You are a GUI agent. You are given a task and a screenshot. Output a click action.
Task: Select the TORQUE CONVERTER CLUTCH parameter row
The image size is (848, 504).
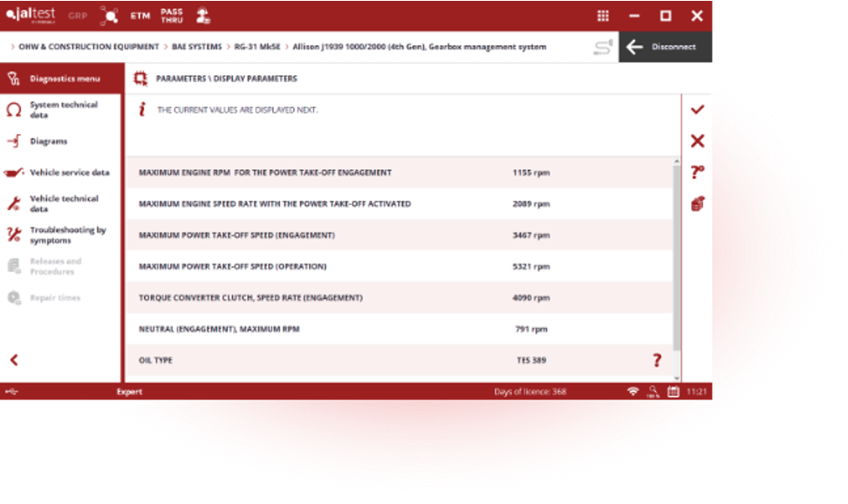coord(349,297)
